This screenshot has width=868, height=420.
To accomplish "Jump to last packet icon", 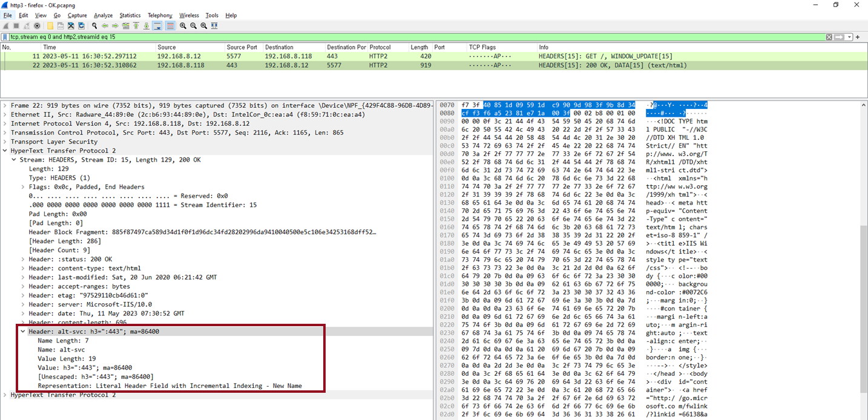I will (x=146, y=26).
